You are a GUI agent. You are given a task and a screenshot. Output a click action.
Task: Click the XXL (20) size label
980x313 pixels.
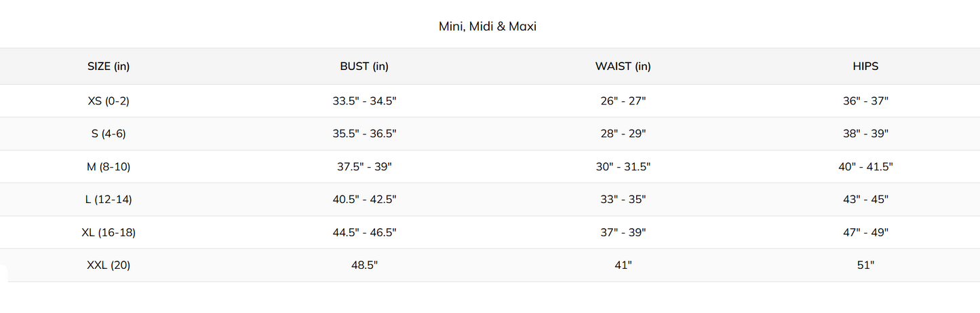(x=109, y=265)
